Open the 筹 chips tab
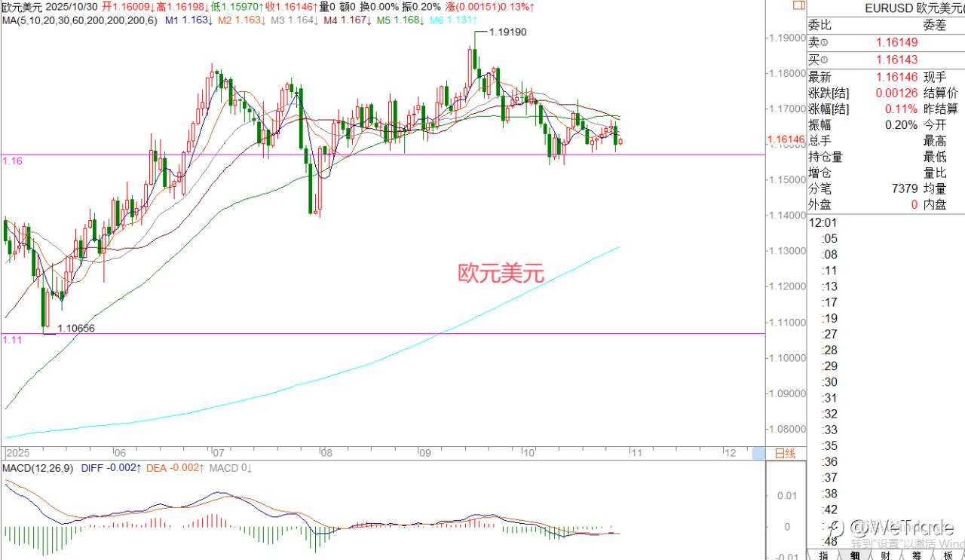965x560 pixels. click(x=916, y=555)
